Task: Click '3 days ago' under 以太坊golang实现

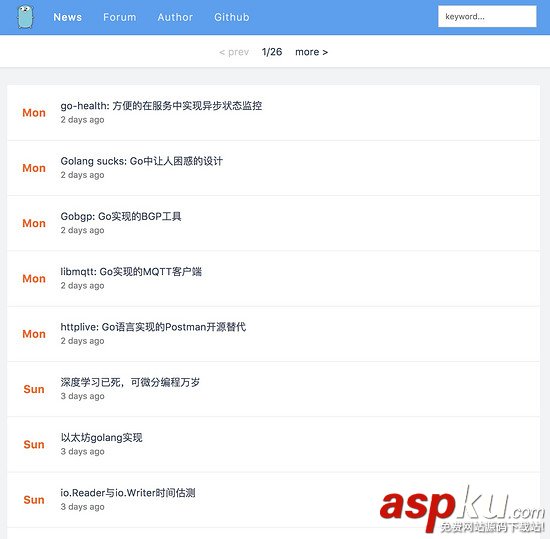Action: (x=82, y=452)
